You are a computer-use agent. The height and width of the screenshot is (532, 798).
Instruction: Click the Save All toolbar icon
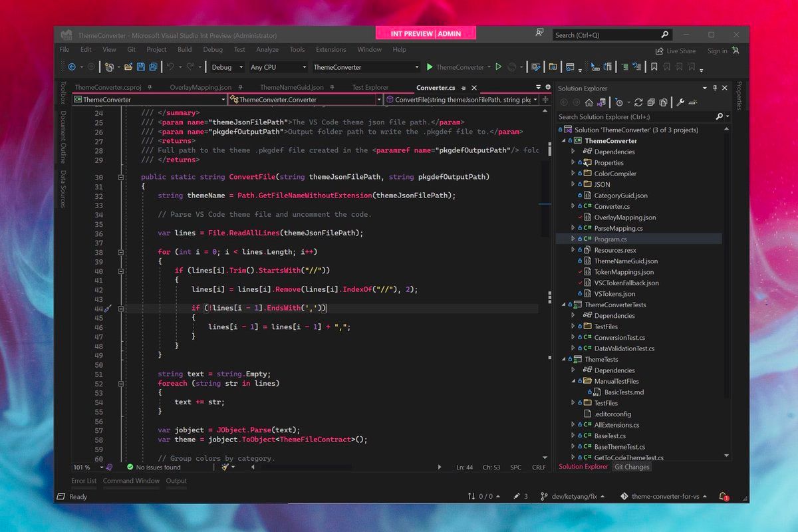tap(153, 67)
